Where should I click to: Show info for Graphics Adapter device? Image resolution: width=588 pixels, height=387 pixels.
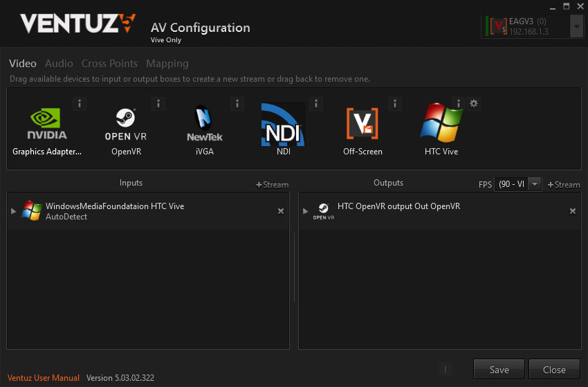coord(80,104)
